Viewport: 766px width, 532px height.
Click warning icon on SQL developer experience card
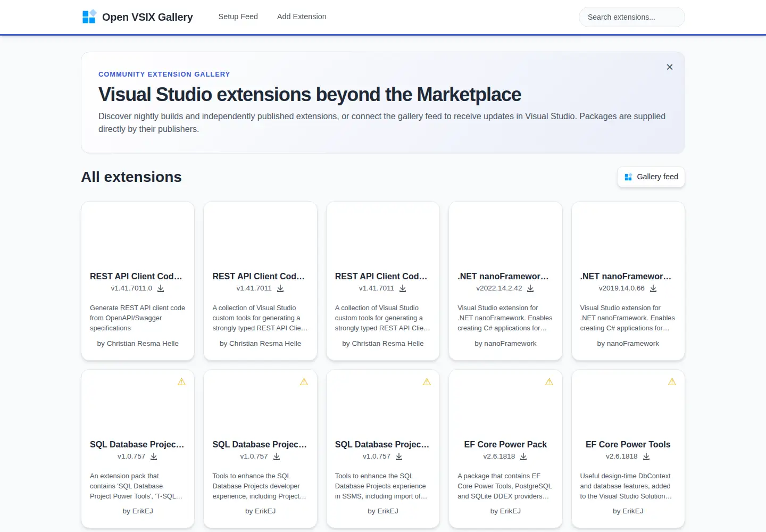304,382
